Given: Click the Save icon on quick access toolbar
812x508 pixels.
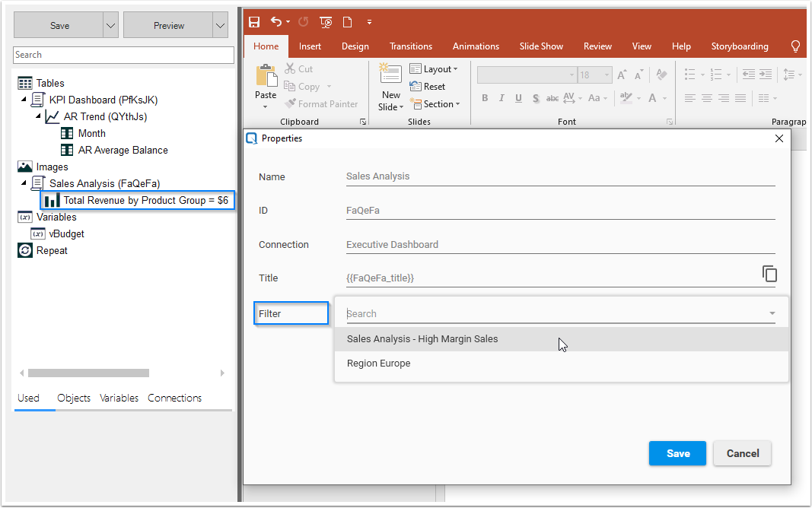Looking at the screenshot, I should coord(254,21).
